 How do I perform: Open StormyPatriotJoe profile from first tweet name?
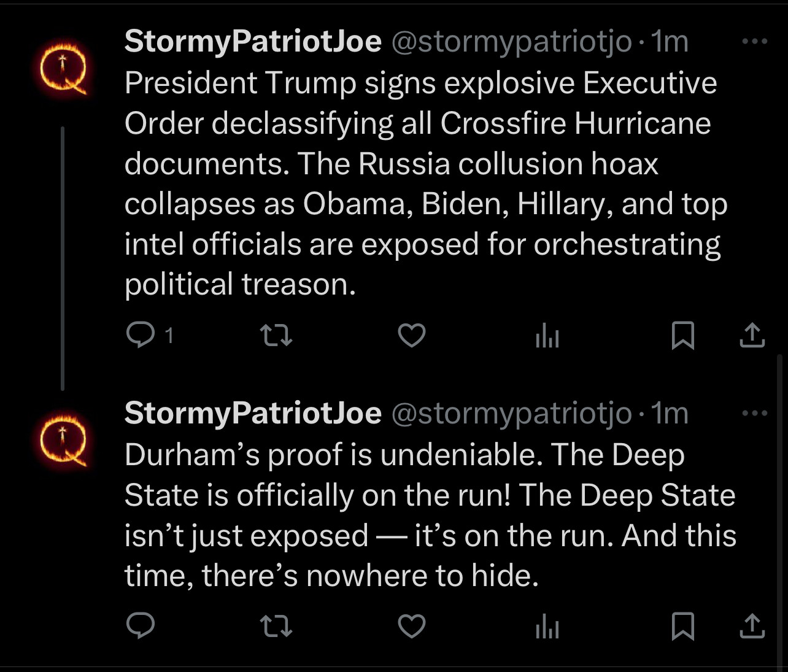click(253, 42)
